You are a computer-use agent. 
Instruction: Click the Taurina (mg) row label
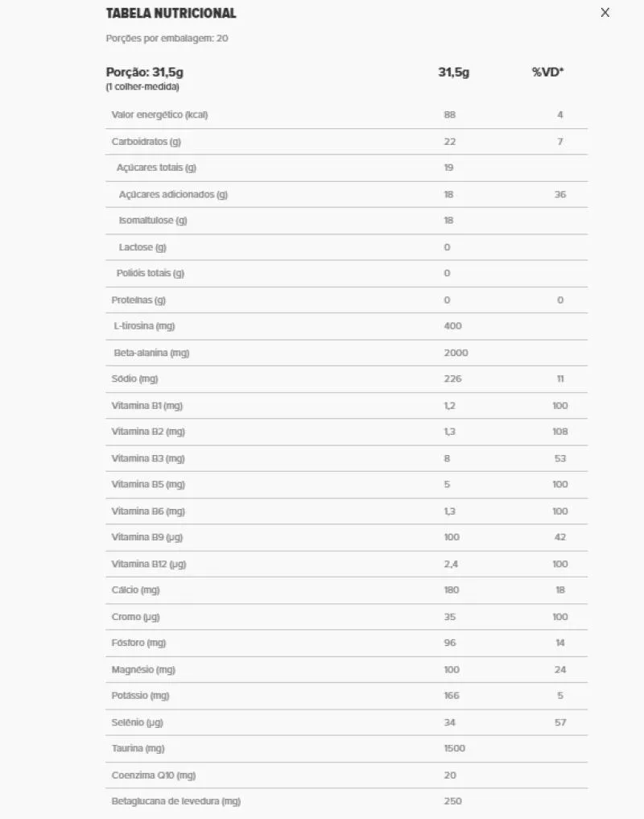click(138, 749)
